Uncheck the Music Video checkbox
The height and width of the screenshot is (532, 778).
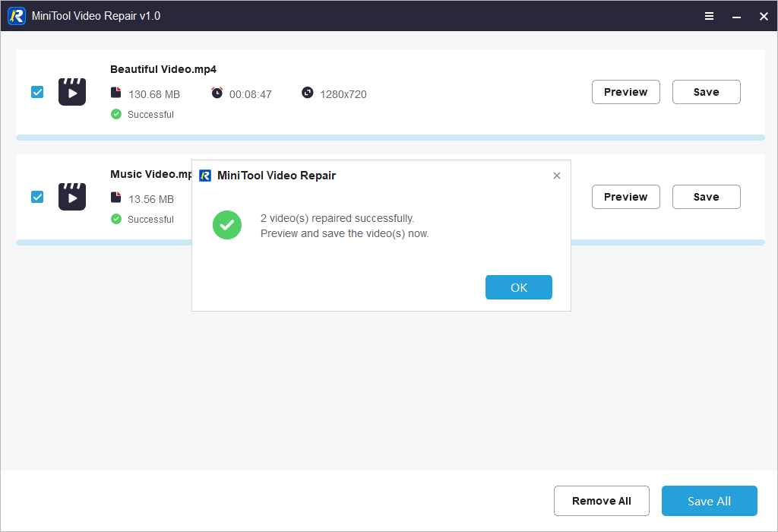point(37,197)
